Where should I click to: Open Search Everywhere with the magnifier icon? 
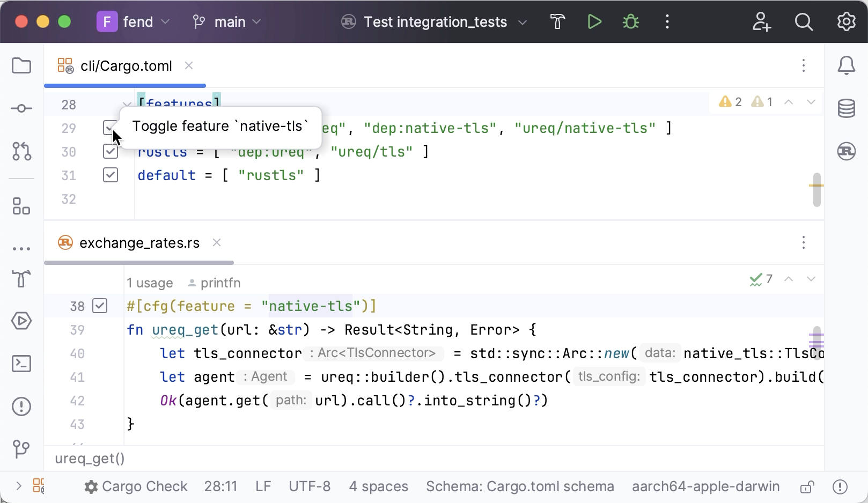point(804,21)
